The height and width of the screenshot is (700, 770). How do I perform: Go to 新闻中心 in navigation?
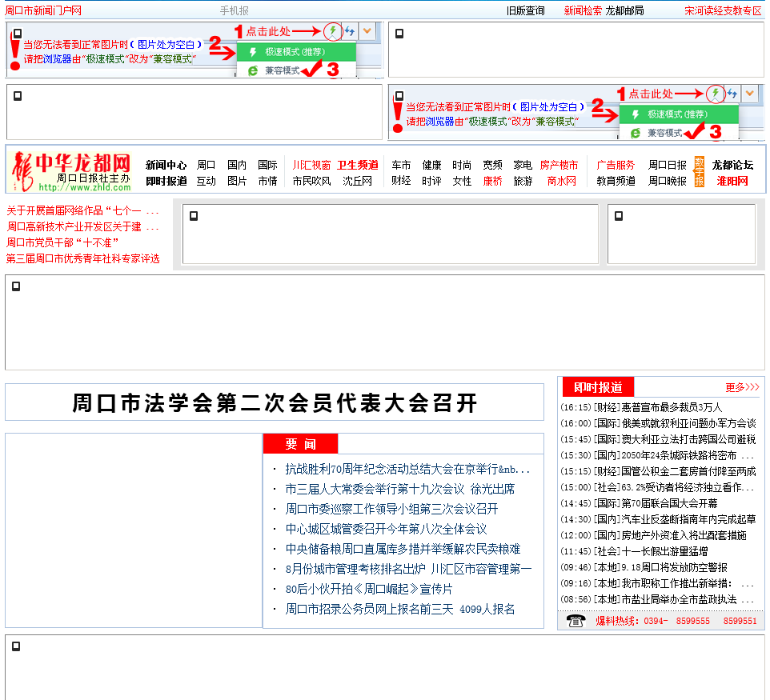tap(166, 165)
